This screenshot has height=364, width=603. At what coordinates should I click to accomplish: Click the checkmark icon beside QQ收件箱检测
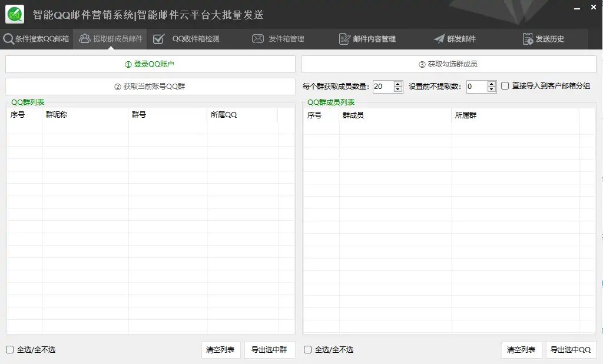pos(158,39)
